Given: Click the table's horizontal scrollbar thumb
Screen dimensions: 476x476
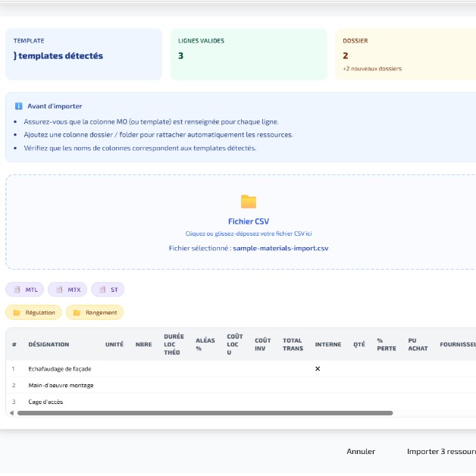Looking at the screenshot, I should (205, 413).
